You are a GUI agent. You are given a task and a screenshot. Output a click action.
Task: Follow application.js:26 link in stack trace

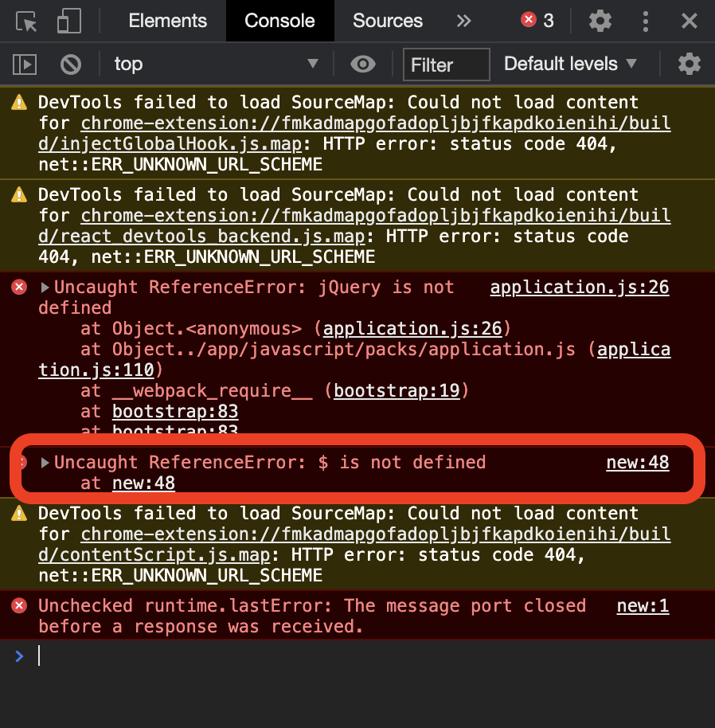coord(412,329)
